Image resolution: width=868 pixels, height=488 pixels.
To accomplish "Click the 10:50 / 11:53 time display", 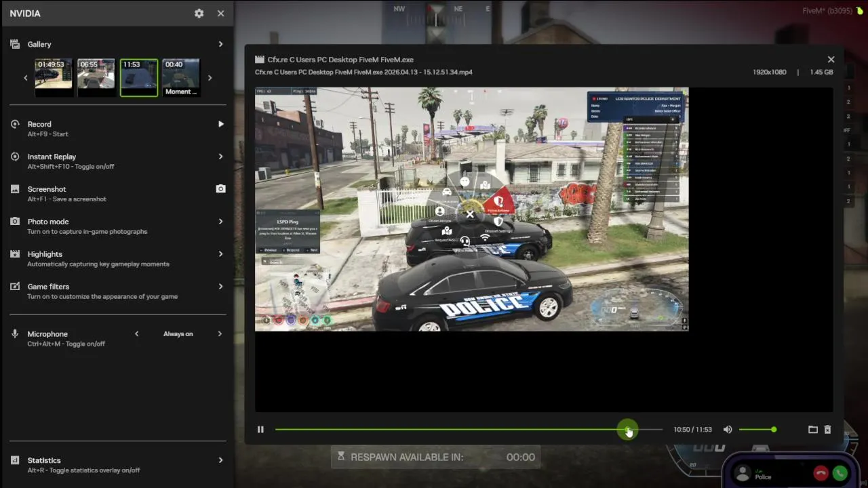I will pos(692,430).
